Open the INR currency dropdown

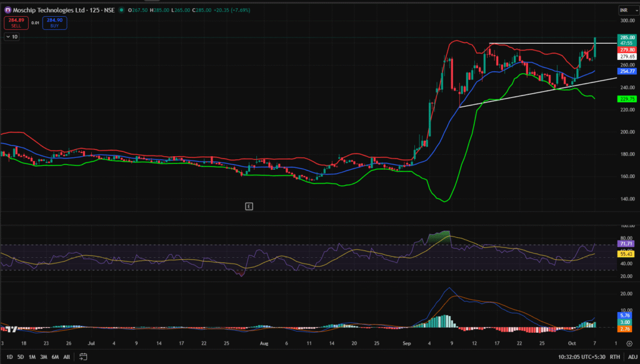click(x=624, y=11)
